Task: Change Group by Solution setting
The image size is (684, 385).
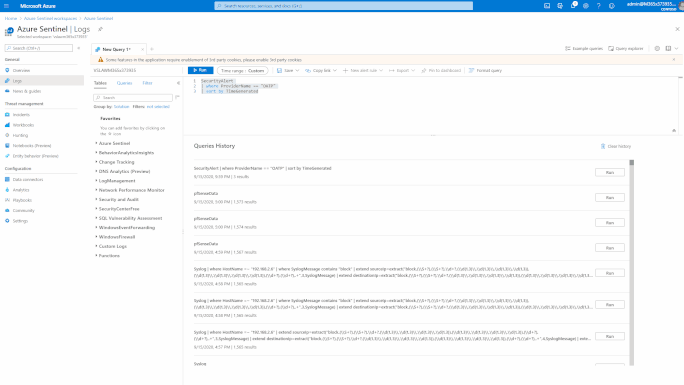Action: [x=121, y=107]
